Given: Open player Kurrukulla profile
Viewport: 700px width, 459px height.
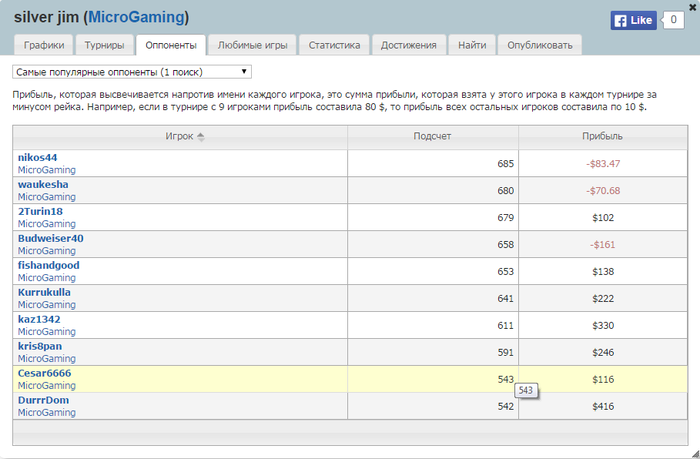Looking at the screenshot, I should pyautogui.click(x=44, y=292).
